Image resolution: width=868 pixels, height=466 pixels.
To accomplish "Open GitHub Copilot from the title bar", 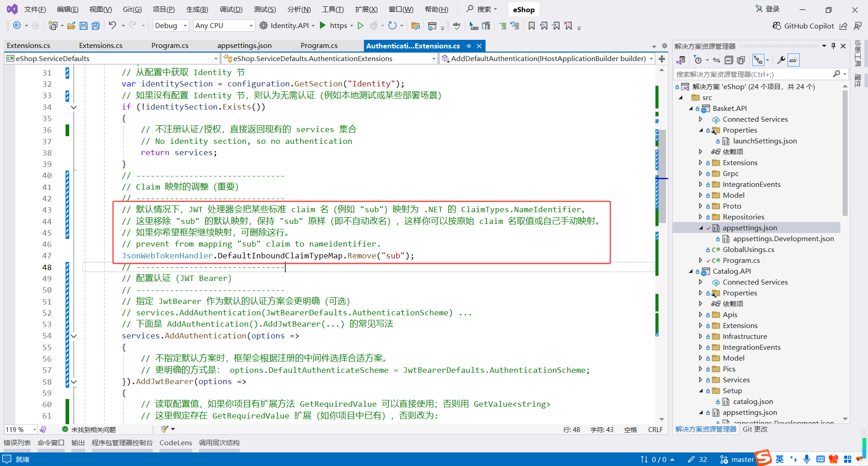I will [x=803, y=26].
